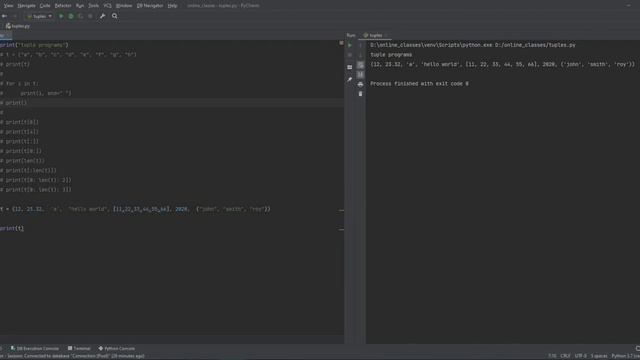Open the Help menu
640x360 pixels.
[x=173, y=6]
